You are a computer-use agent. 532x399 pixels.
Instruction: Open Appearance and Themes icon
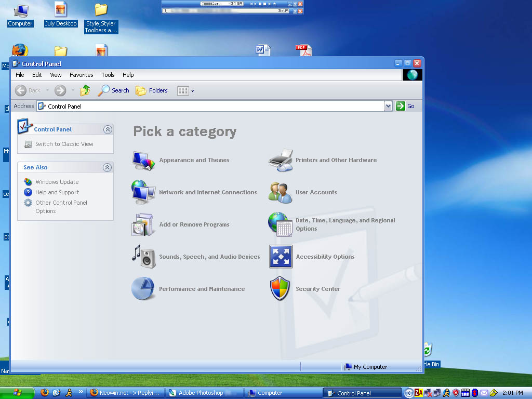[143, 160]
